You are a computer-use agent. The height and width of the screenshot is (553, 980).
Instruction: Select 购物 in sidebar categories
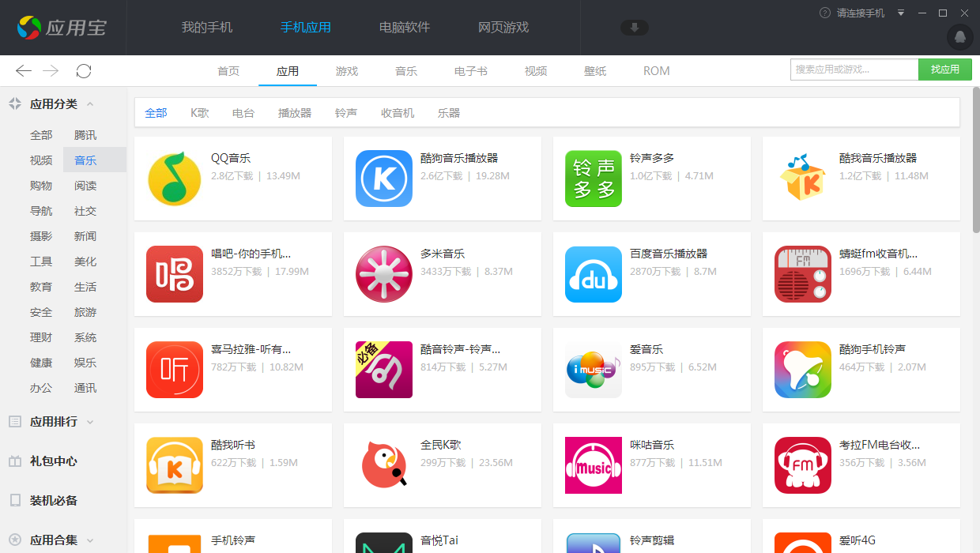click(41, 186)
